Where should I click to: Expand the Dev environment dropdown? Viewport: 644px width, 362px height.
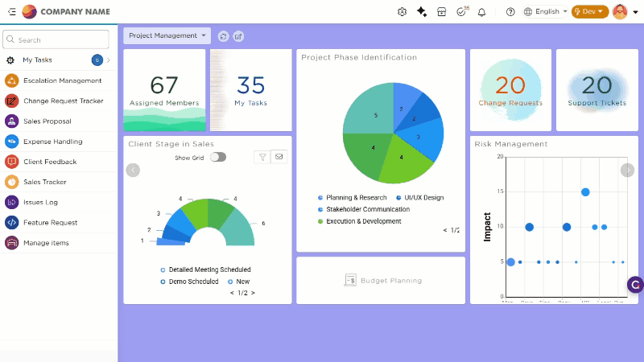pyautogui.click(x=589, y=12)
